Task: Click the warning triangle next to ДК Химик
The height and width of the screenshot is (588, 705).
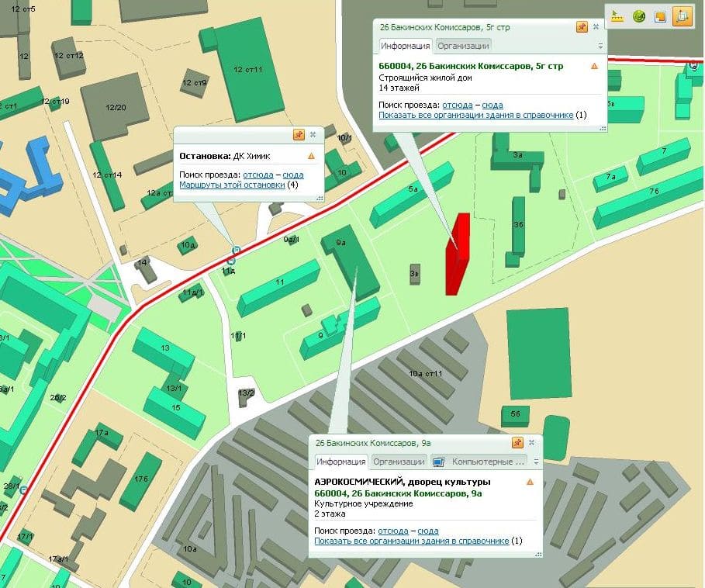Action: point(311,156)
